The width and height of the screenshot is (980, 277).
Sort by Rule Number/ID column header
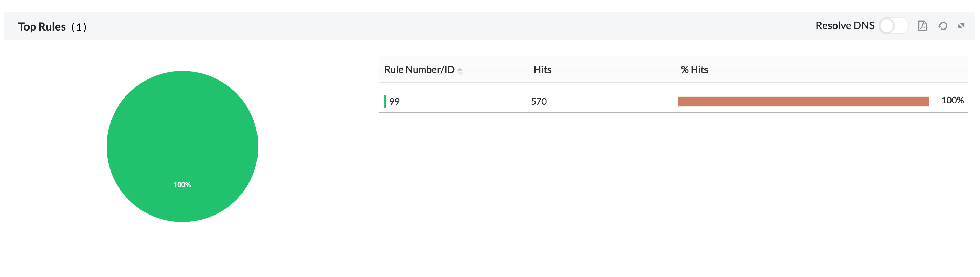pos(419,69)
